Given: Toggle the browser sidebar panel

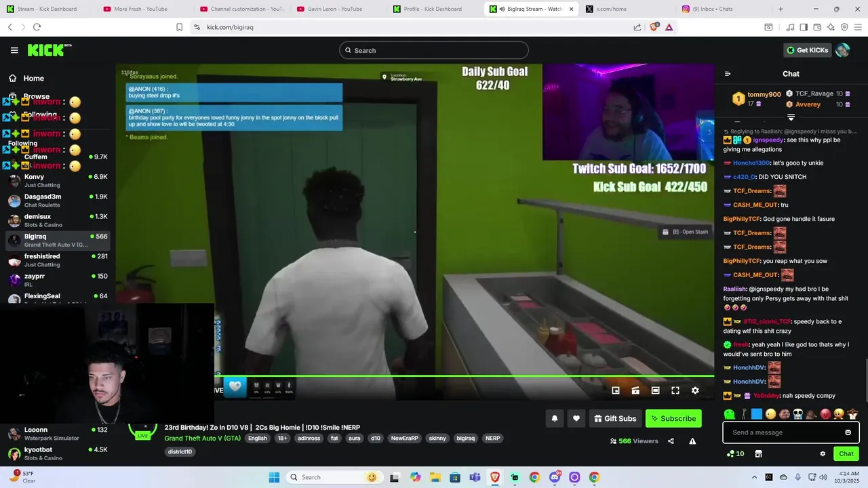Looking at the screenshot, I should (804, 27).
